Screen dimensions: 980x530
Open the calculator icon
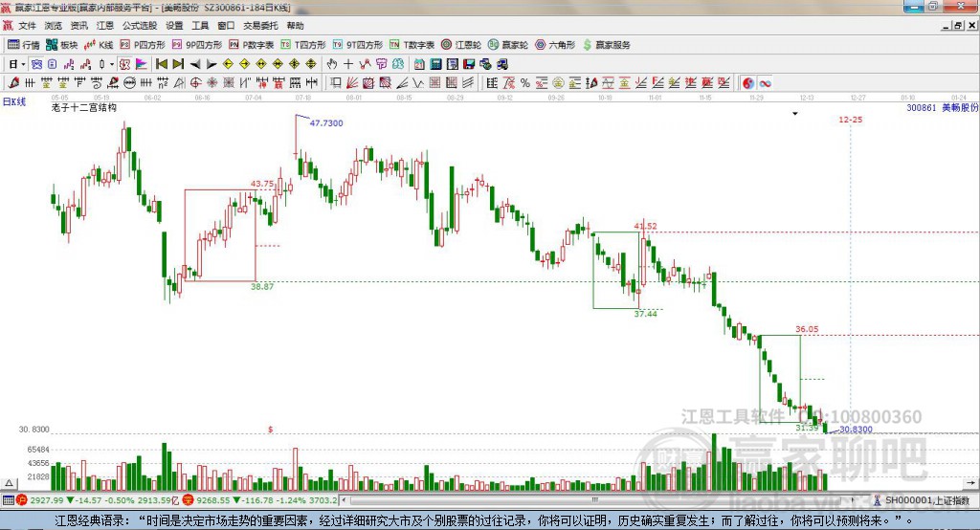pos(435,64)
